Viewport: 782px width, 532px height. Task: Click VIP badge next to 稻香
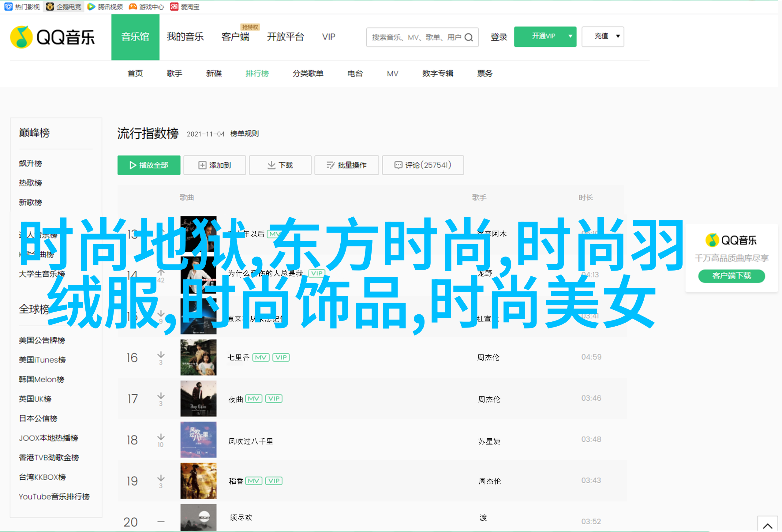point(274,481)
